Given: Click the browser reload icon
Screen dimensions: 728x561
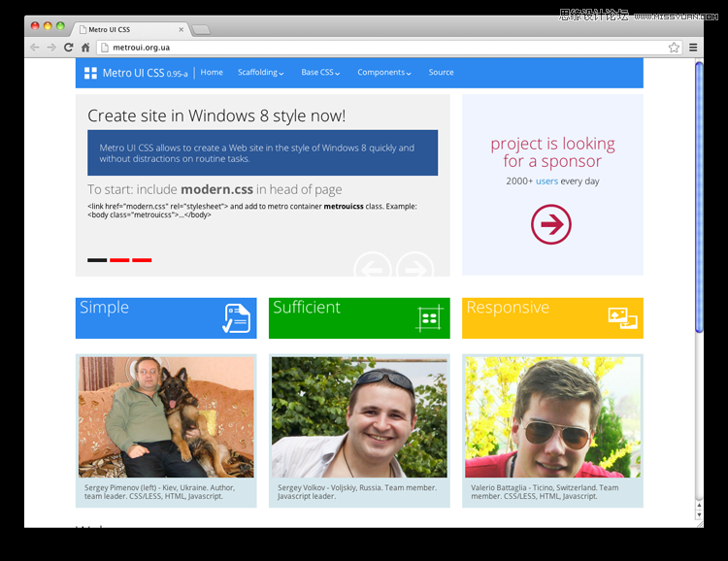Looking at the screenshot, I should click(68, 48).
